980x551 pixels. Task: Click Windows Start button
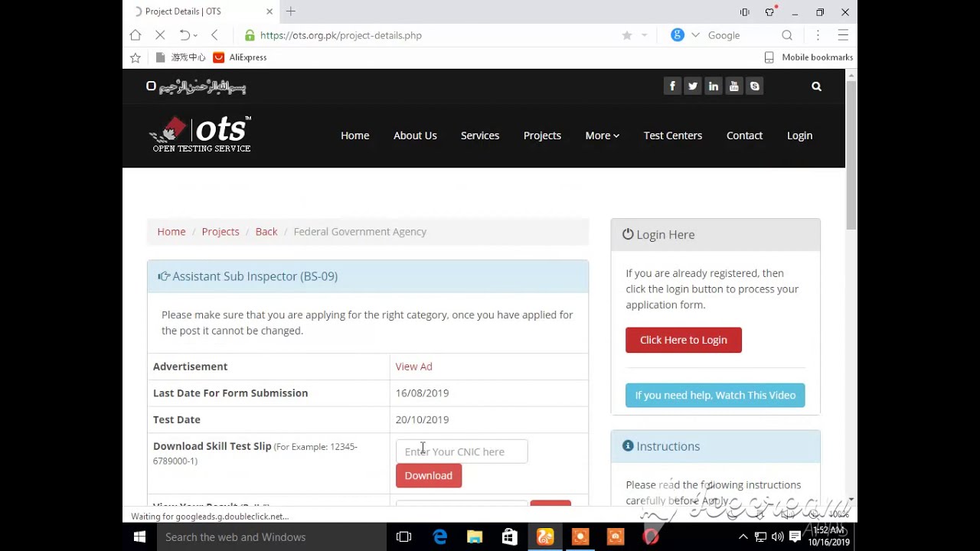(139, 537)
